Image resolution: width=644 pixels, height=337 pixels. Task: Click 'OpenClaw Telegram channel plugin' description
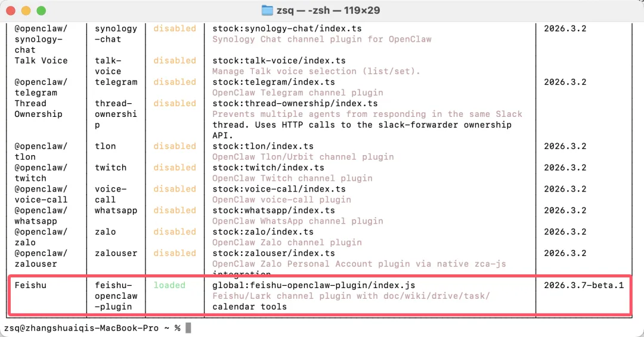click(298, 93)
